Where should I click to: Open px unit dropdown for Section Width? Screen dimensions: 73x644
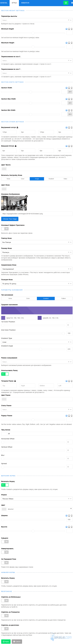click(70, 92)
